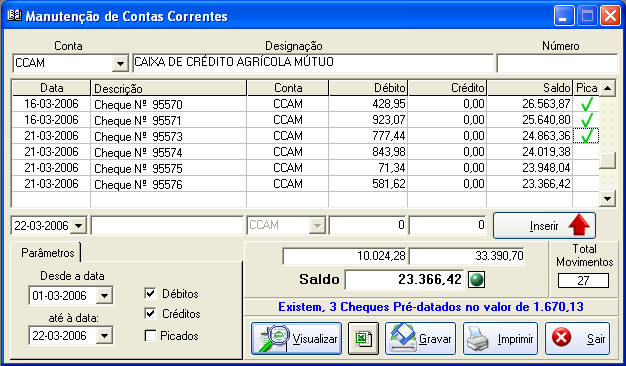The image size is (626, 366).
Task: Open the disabled CCAM account dropdown in entry row
Action: pos(317,226)
